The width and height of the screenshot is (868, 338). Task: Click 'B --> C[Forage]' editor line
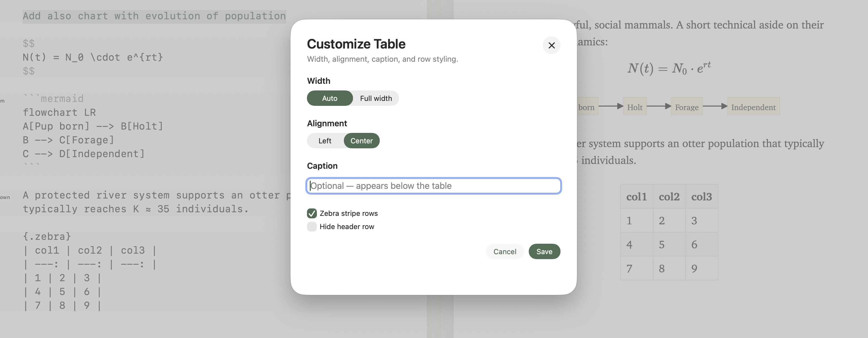[68, 140]
